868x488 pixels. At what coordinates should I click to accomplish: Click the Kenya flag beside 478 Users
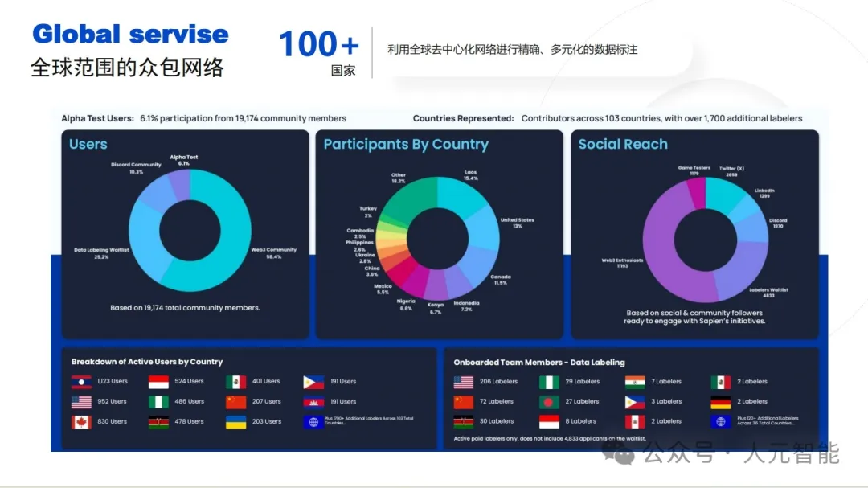[158, 422]
